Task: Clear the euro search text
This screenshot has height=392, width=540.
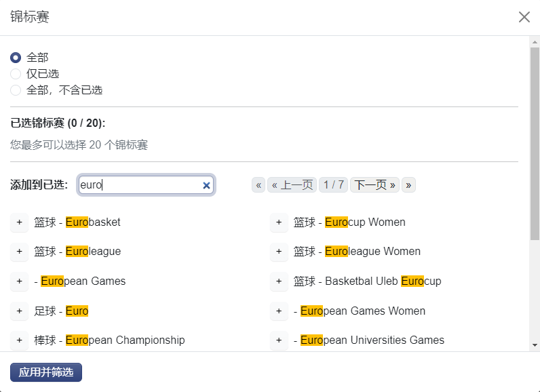Action: [206, 185]
